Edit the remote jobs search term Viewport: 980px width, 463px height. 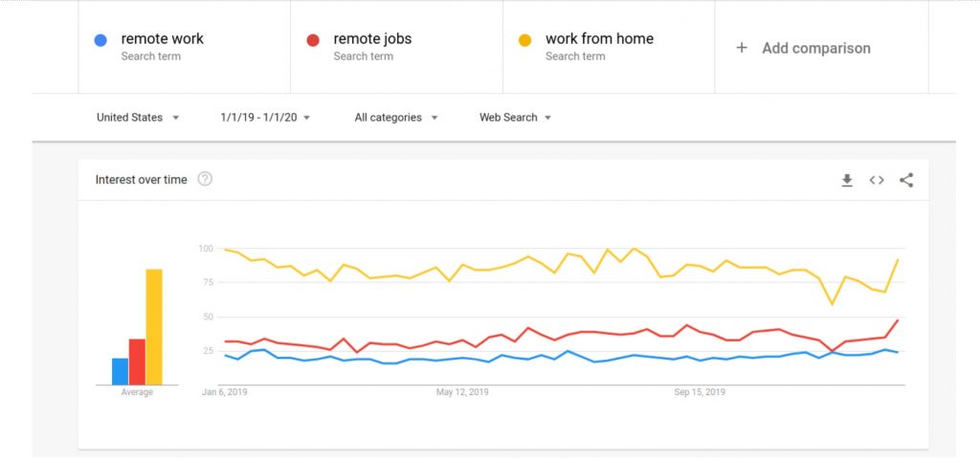point(397,47)
